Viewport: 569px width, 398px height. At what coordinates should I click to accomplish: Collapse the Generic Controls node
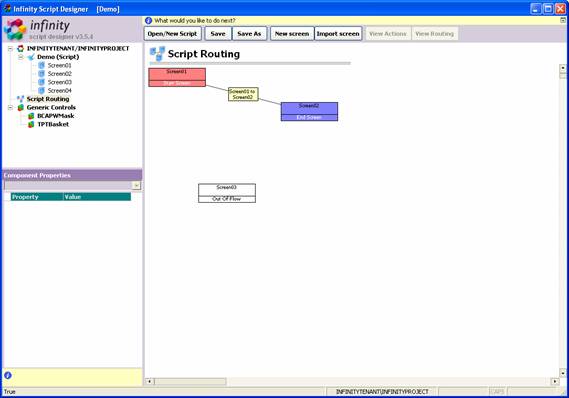point(11,107)
